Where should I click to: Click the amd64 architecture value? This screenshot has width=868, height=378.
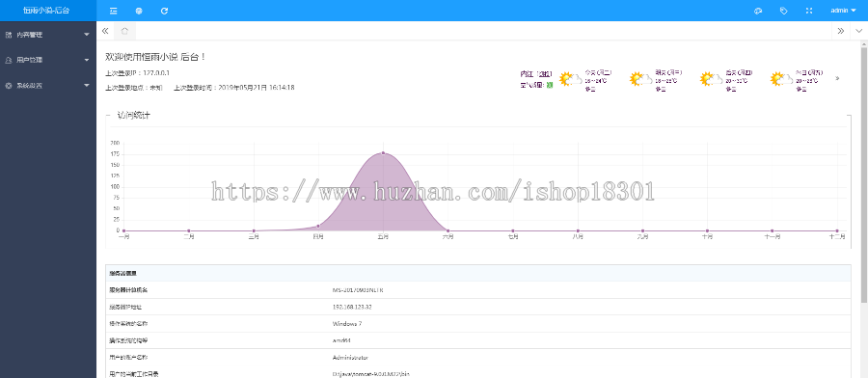[x=341, y=340]
